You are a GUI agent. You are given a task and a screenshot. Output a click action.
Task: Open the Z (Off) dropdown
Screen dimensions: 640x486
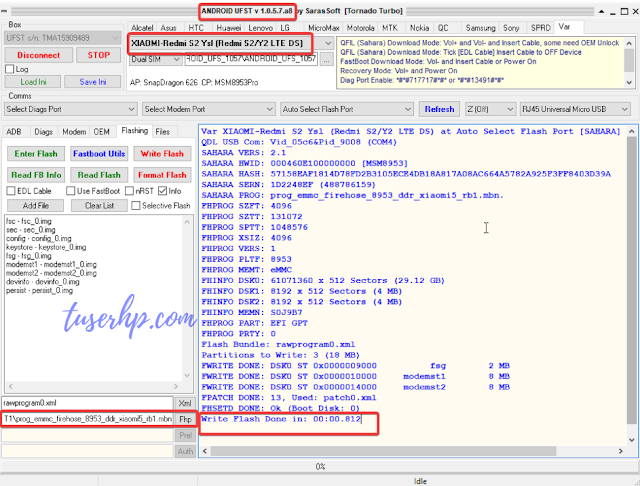[490, 109]
